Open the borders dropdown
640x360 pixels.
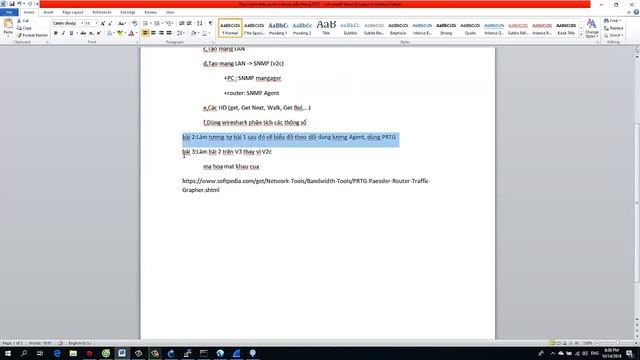point(209,33)
